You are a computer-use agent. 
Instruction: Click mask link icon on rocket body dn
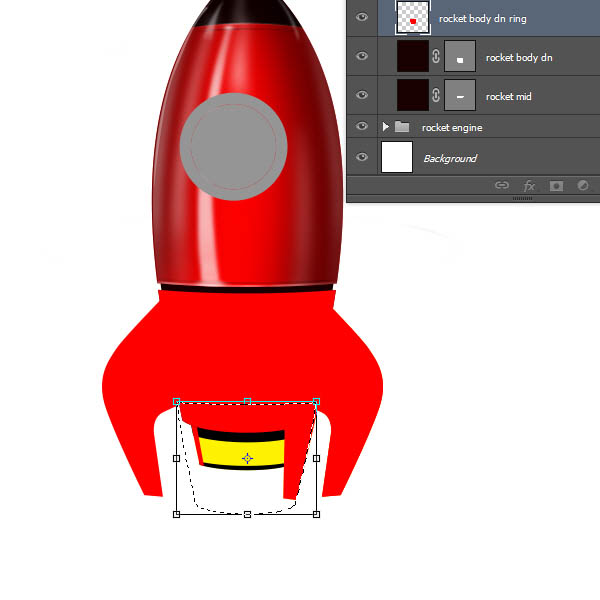click(x=436, y=58)
